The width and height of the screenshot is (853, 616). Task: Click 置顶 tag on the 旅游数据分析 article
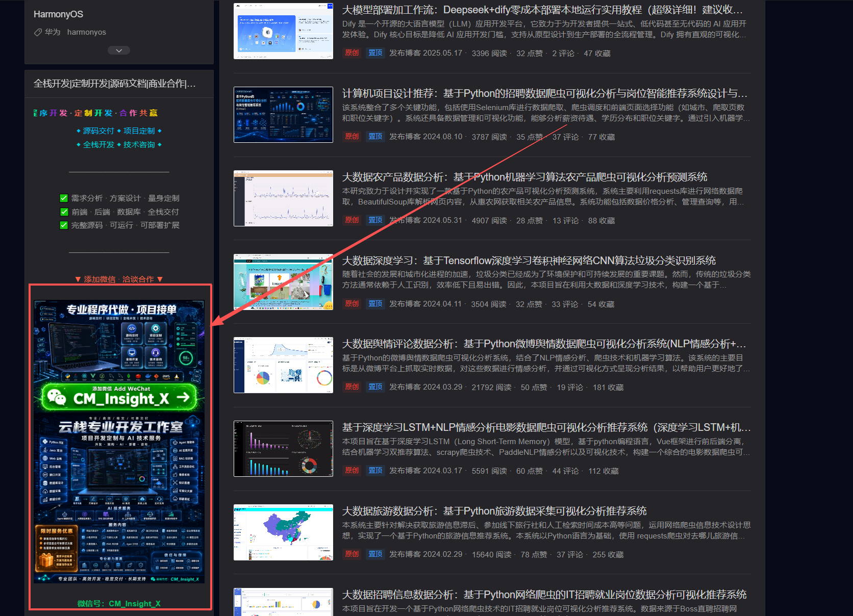point(375,554)
